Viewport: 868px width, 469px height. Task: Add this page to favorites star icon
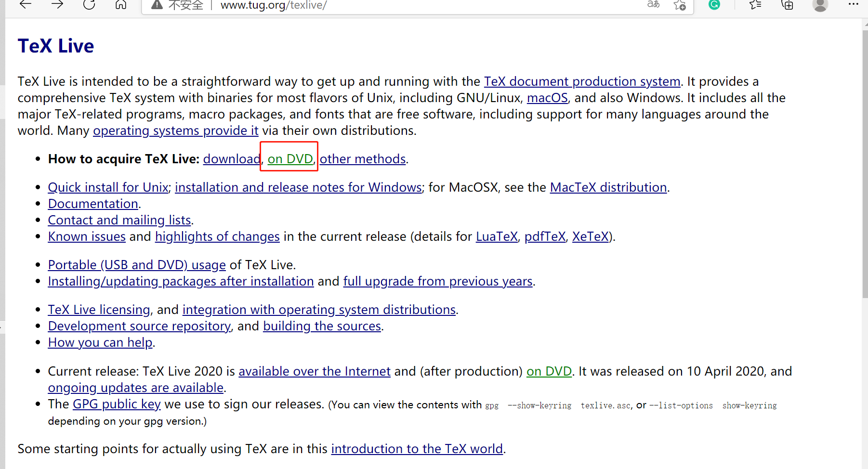[680, 5]
